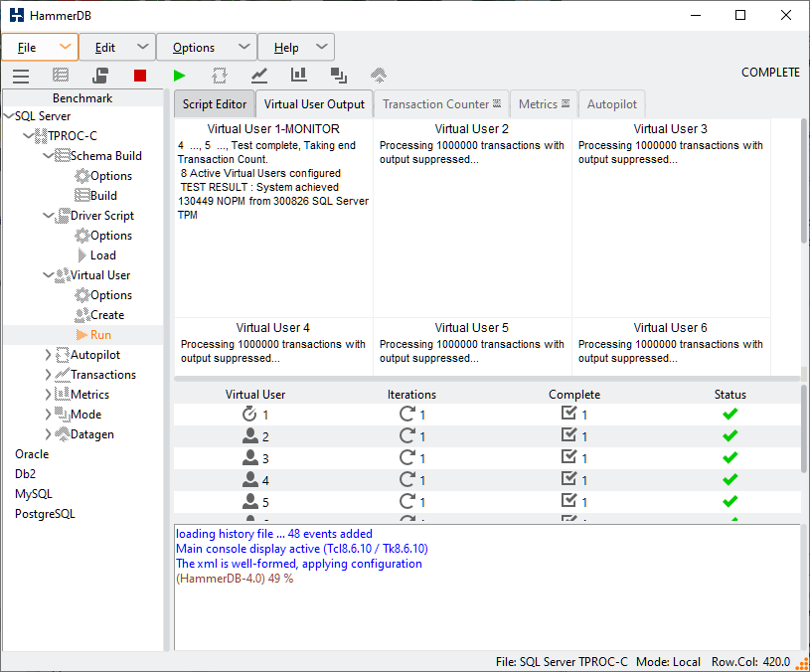
Task: Click the HammerDB logo in title bar
Action: 17,15
